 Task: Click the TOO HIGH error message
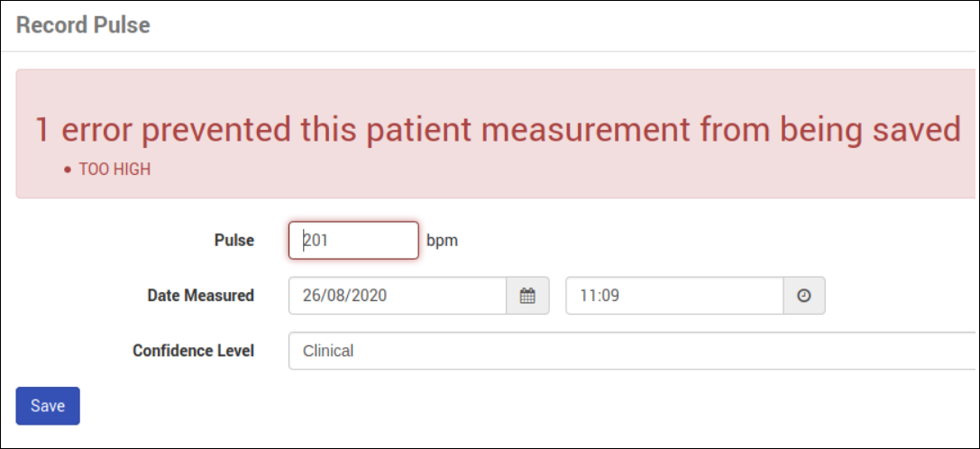click(x=114, y=170)
